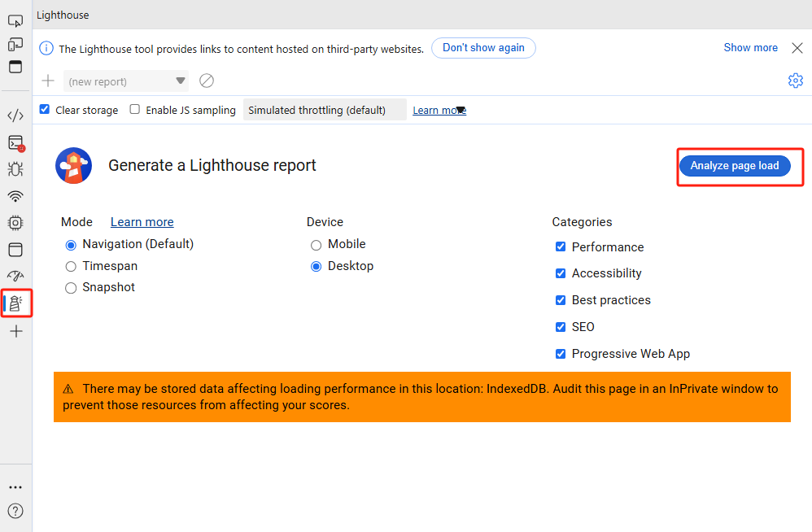Click the IndexedDB warning message
Image resolution: width=812 pixels, height=532 pixels.
(x=422, y=397)
